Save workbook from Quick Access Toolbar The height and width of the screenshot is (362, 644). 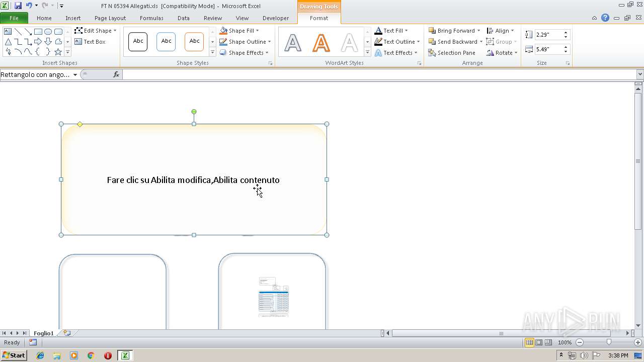coord(18,6)
